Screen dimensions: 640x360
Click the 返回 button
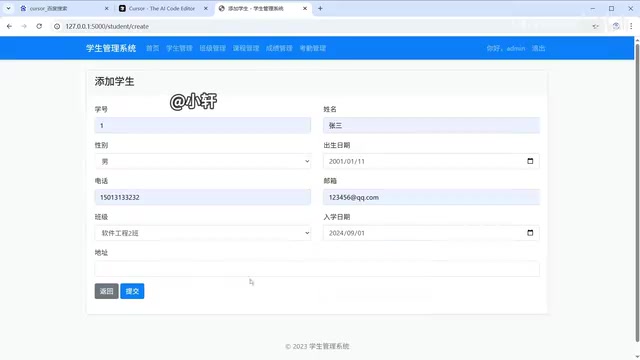click(x=107, y=291)
